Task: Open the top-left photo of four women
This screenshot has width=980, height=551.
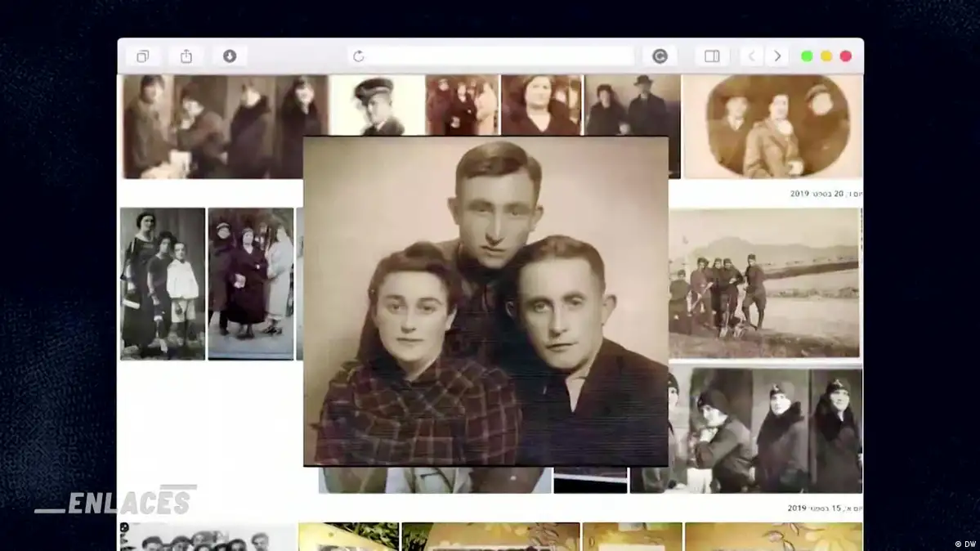Action: point(225,126)
